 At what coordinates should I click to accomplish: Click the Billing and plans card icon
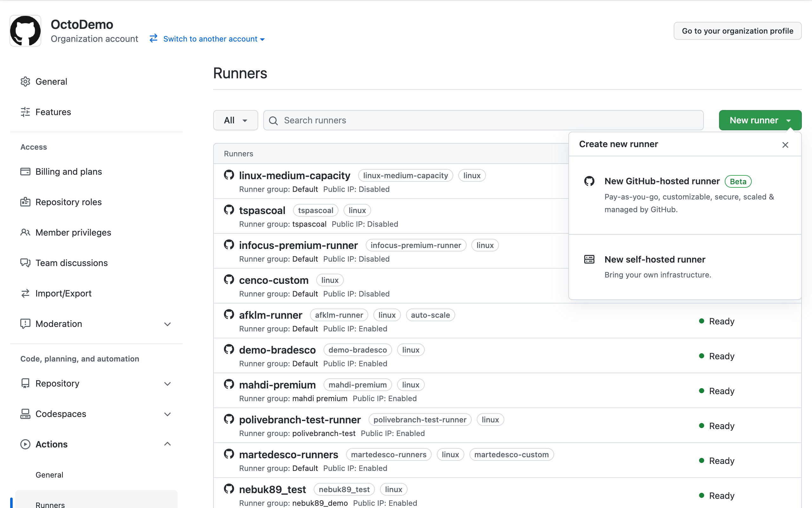click(25, 171)
